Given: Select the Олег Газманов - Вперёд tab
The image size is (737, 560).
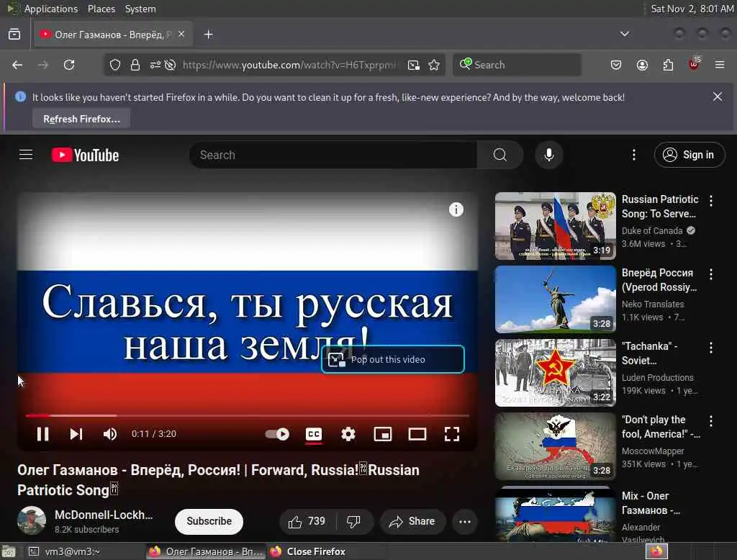Looking at the screenshot, I should [113, 35].
